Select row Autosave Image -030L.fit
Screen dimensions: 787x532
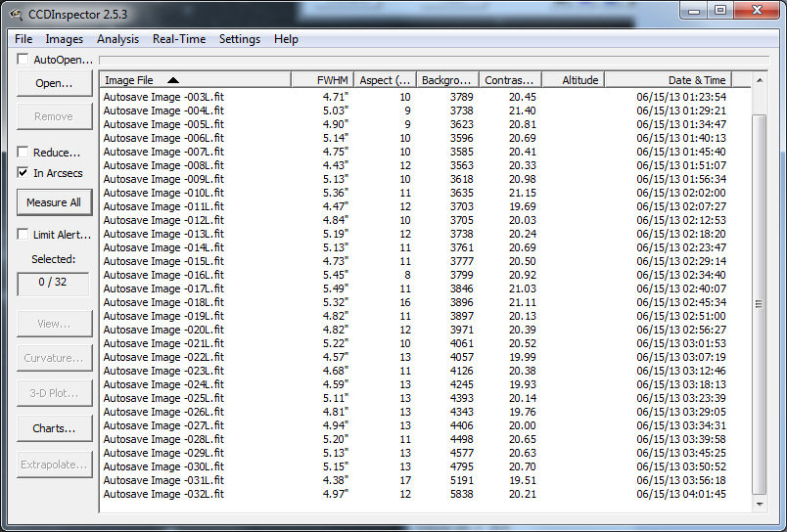pos(425,466)
